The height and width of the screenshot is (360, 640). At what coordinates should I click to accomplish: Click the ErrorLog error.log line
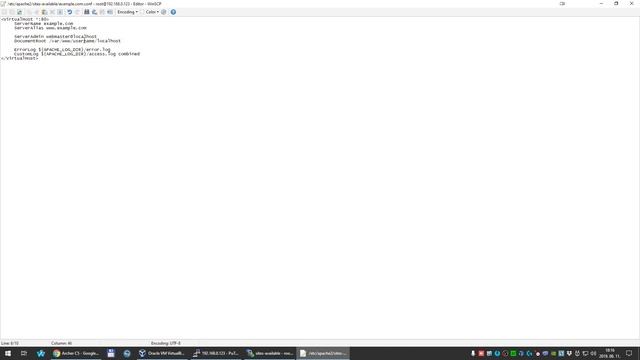(62, 49)
